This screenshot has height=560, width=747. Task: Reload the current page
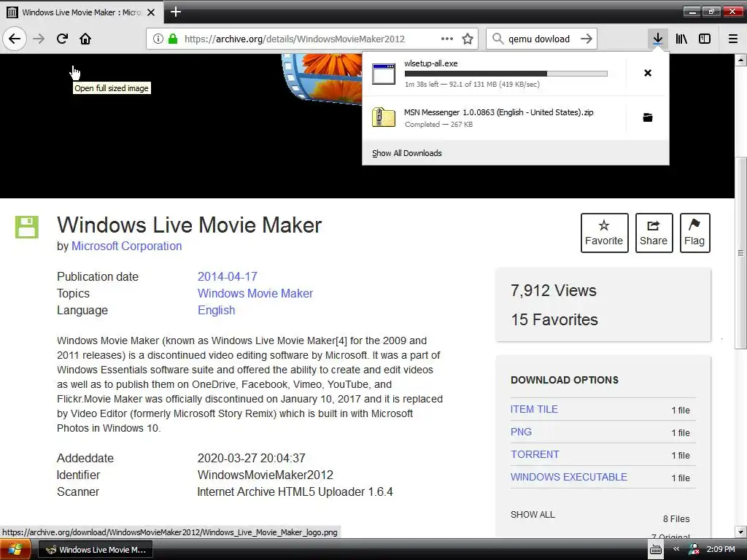pyautogui.click(x=62, y=39)
